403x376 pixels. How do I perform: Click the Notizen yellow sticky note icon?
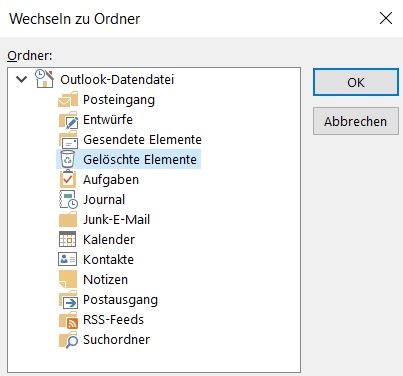click(68, 279)
